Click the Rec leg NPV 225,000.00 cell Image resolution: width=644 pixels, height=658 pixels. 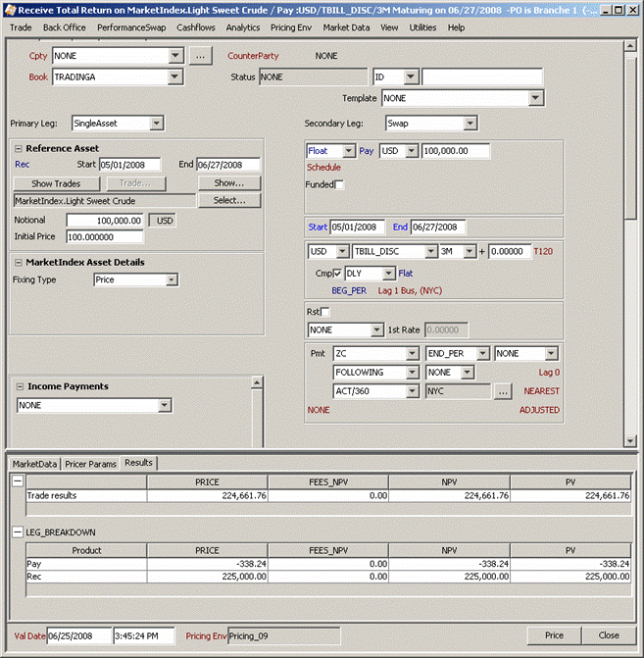coord(449,577)
